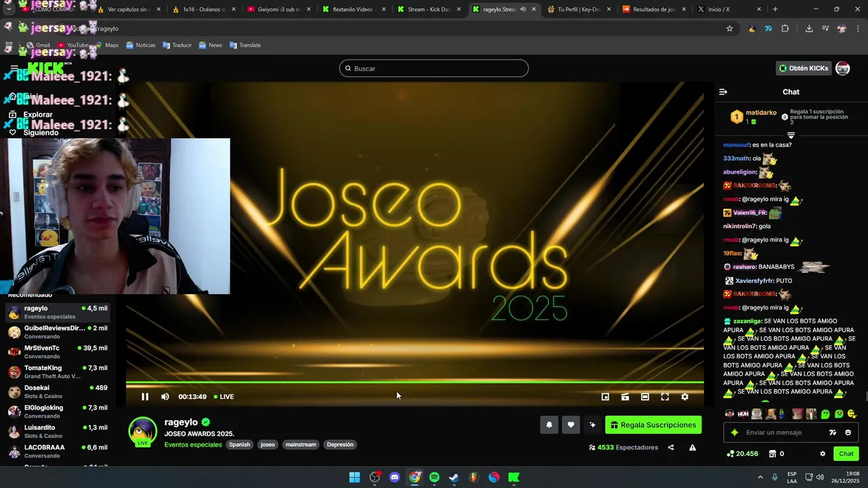This screenshot has height=488, width=868.
Task: Switch to Tu Perfil Key-Drop tab
Action: [578, 9]
